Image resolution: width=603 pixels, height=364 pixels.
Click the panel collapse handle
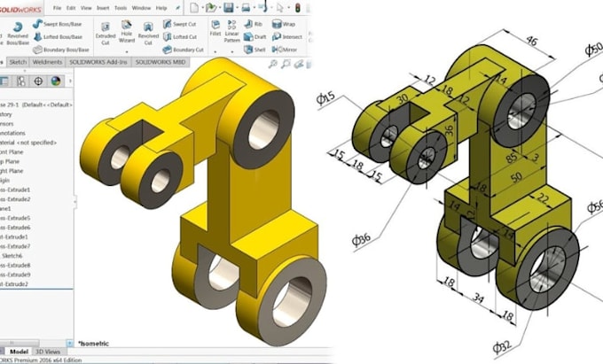click(x=74, y=201)
